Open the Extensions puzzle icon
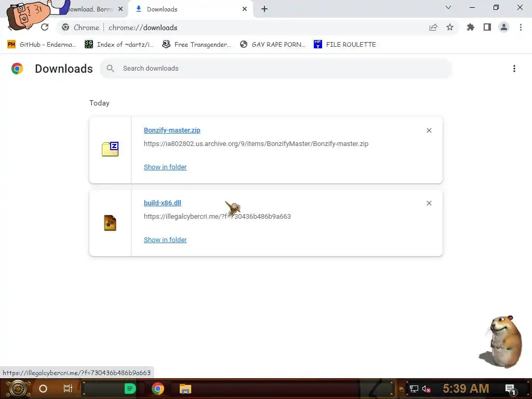 point(471,27)
